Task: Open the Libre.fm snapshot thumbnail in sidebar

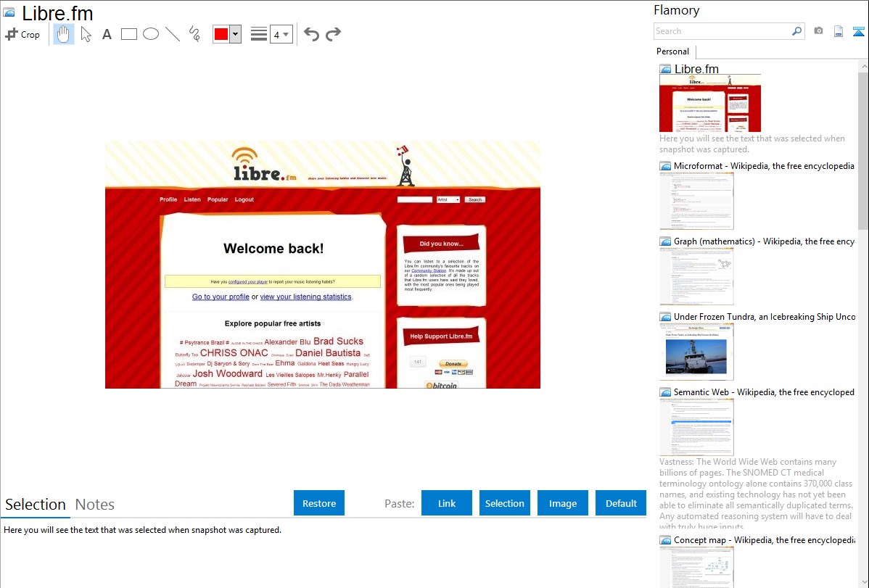Action: tap(710, 103)
